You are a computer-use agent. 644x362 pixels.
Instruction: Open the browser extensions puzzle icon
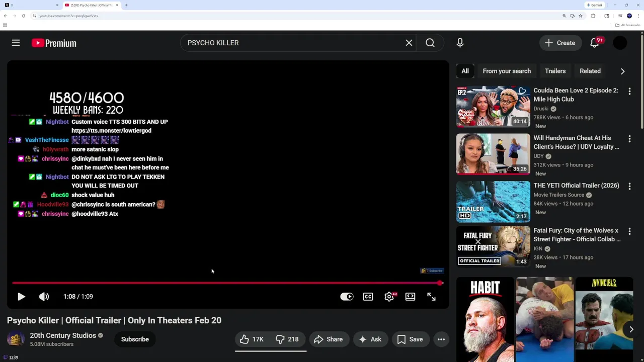(x=593, y=16)
